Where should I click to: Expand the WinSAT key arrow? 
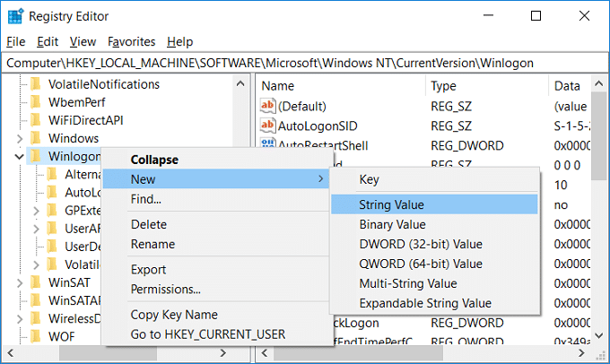(20, 282)
